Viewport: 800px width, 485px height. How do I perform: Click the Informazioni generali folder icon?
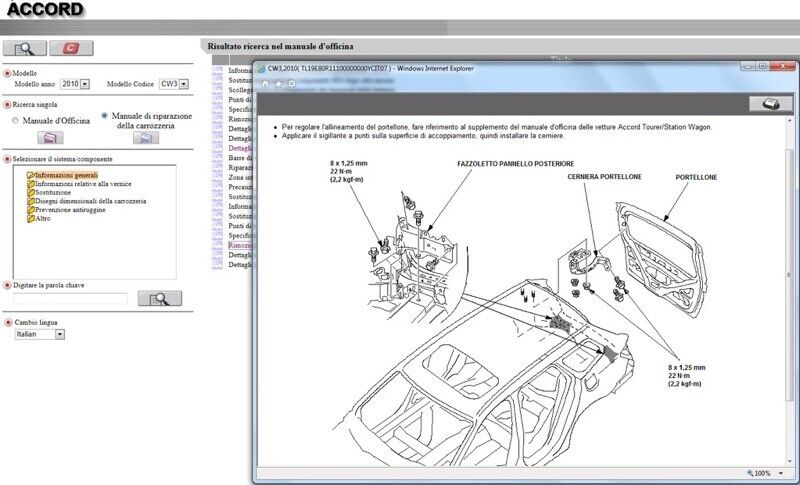pyautogui.click(x=31, y=175)
